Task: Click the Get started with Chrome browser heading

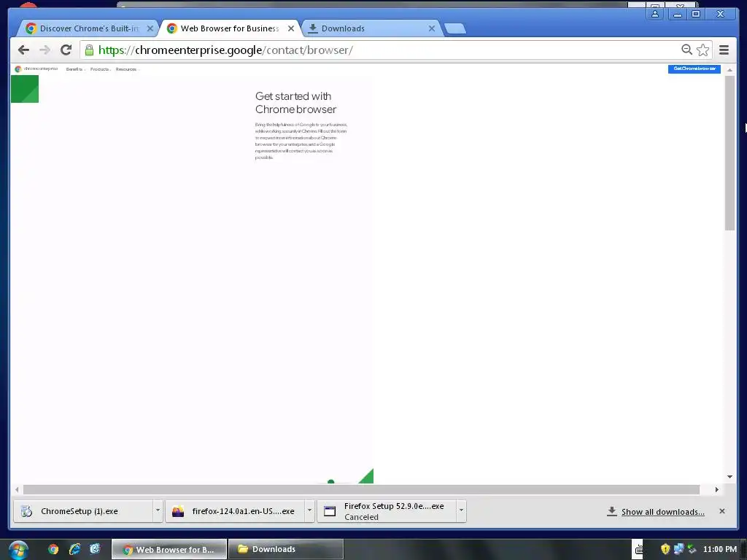Action: point(295,103)
